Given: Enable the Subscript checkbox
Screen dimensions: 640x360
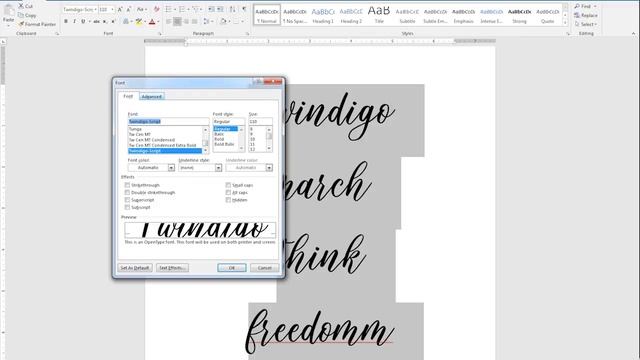Looking at the screenshot, I should tap(127, 207).
